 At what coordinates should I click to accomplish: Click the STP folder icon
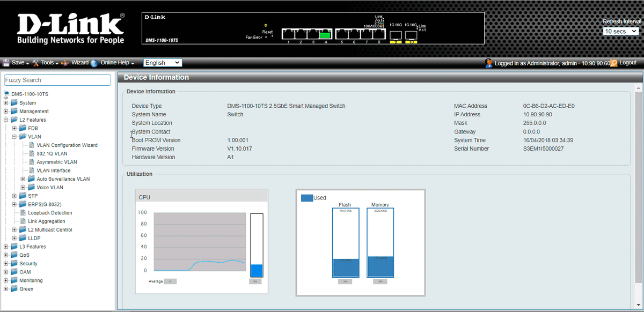coord(23,196)
